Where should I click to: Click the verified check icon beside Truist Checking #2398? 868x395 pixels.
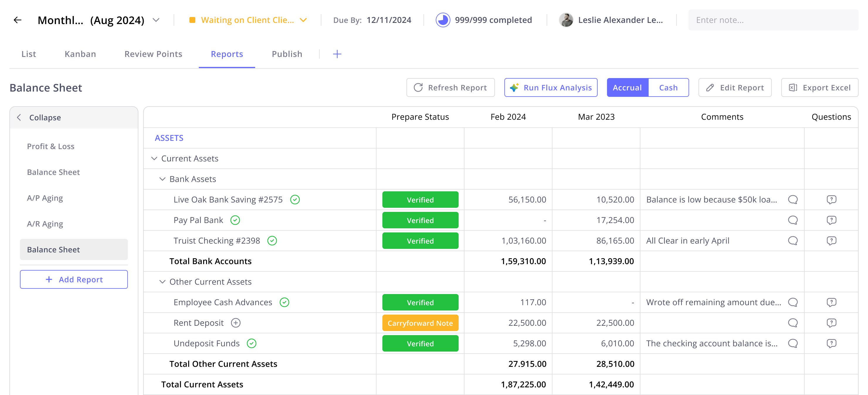[272, 241]
